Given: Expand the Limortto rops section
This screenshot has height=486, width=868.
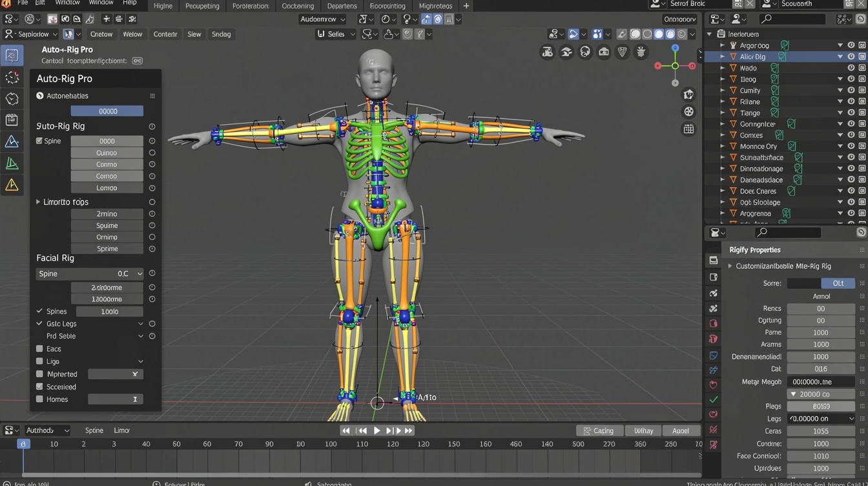Looking at the screenshot, I should (37, 202).
